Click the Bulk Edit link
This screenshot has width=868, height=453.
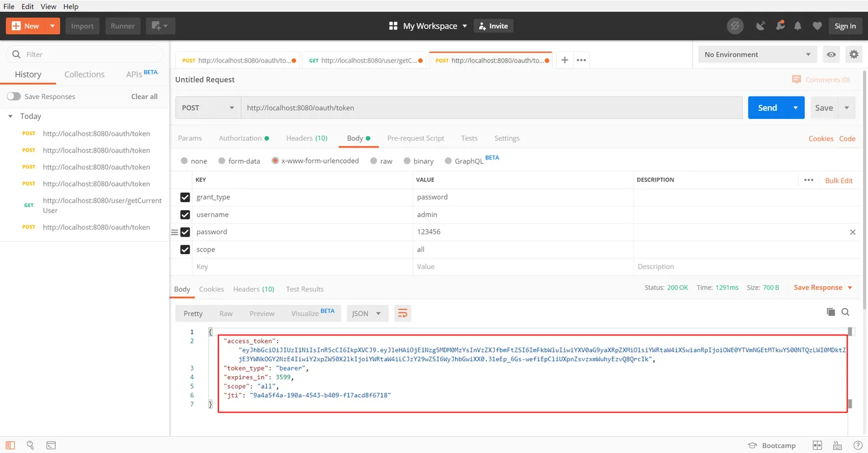pyautogui.click(x=839, y=180)
